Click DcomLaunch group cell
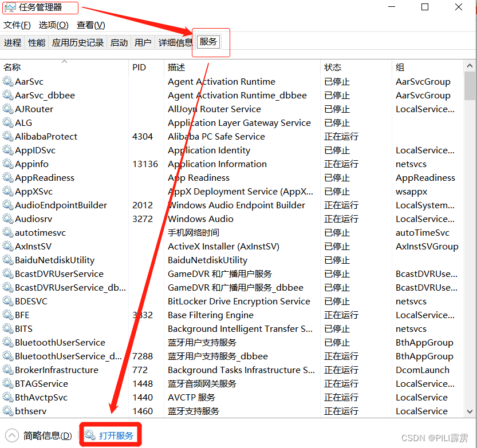Screen dimensions: 477x448 pyautogui.click(x=422, y=370)
